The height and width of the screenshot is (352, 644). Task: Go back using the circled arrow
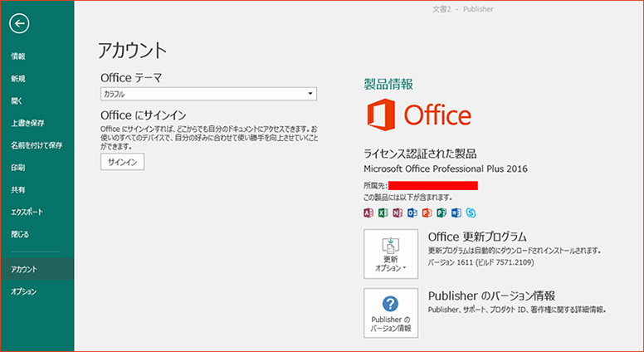pyautogui.click(x=19, y=23)
